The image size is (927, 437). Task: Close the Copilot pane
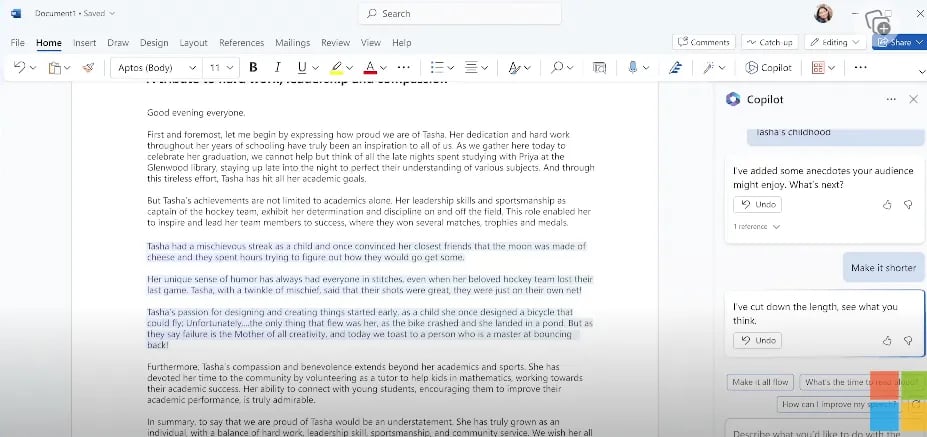pos(913,99)
